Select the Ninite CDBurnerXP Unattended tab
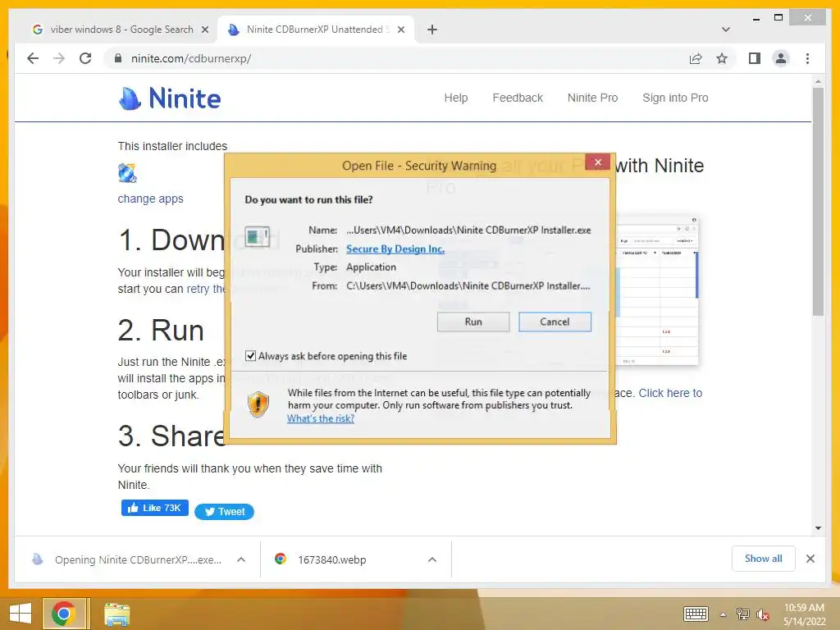 [x=316, y=30]
